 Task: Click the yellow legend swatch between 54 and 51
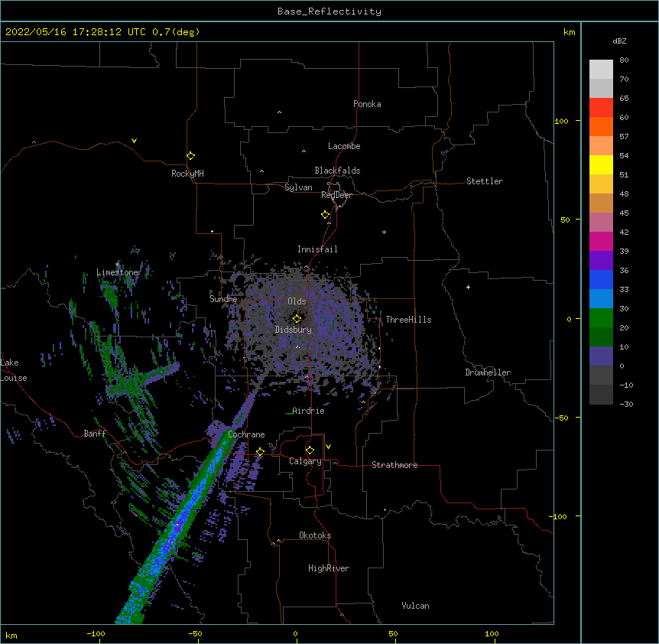tap(601, 164)
